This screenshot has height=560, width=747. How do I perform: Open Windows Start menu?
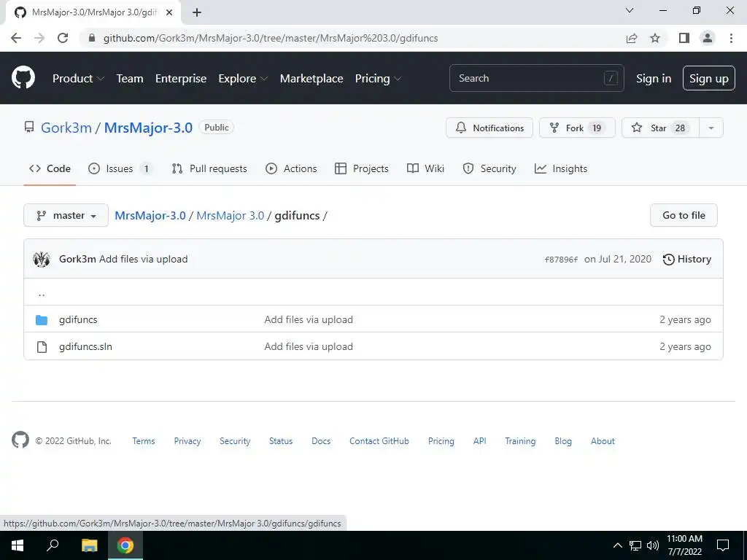(18, 545)
